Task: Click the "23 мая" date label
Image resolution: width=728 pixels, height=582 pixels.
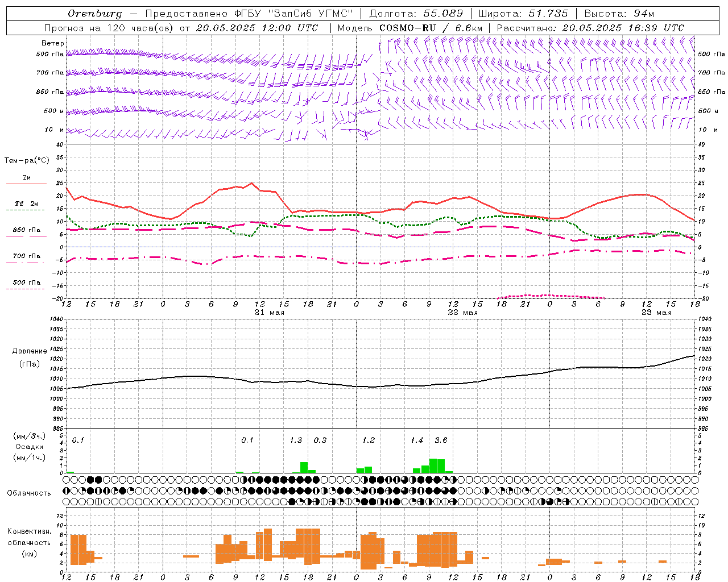Action: coord(656,312)
